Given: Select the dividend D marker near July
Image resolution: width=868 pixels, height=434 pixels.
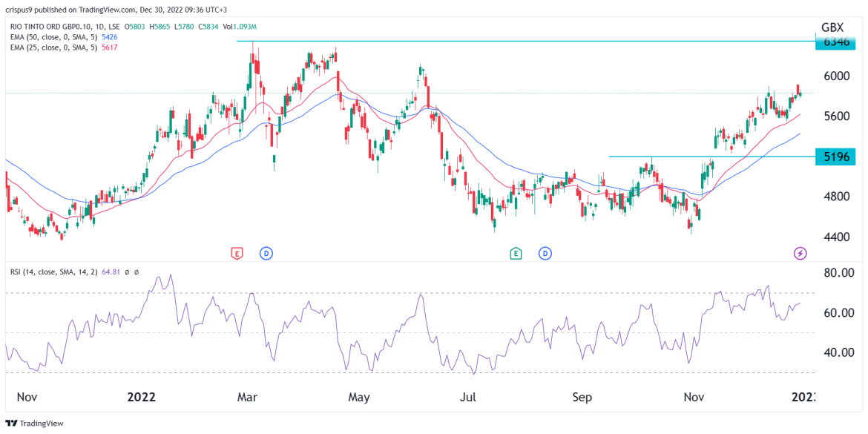Looking at the screenshot, I should 545,252.
